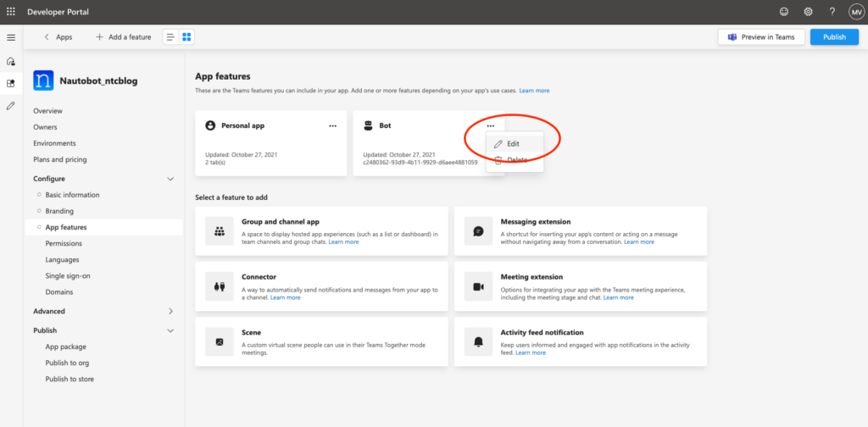868x427 pixels.
Task: Choose Edit from the Bot menu
Action: pyautogui.click(x=515, y=143)
